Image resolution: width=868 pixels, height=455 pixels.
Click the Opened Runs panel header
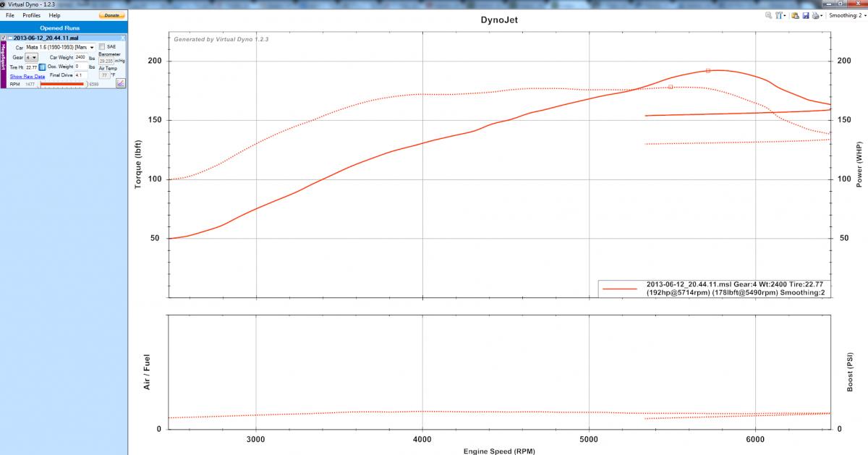pos(64,27)
